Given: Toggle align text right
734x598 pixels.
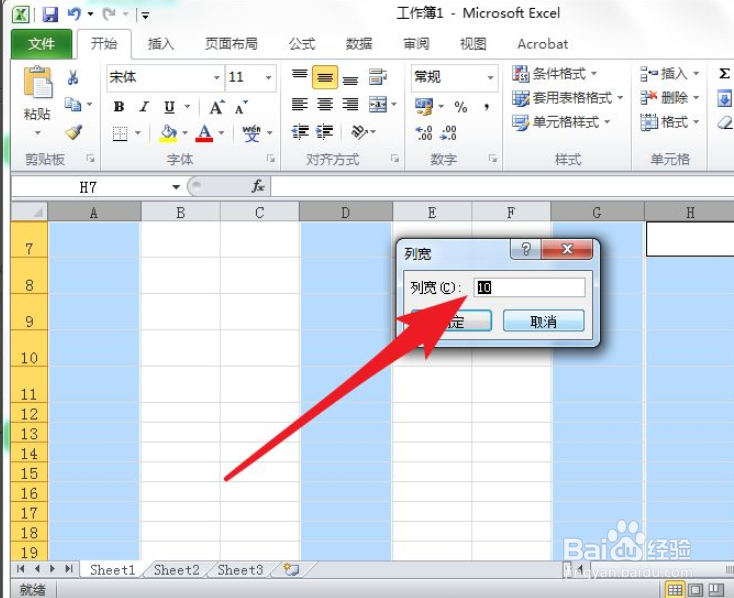Looking at the screenshot, I should (350, 104).
